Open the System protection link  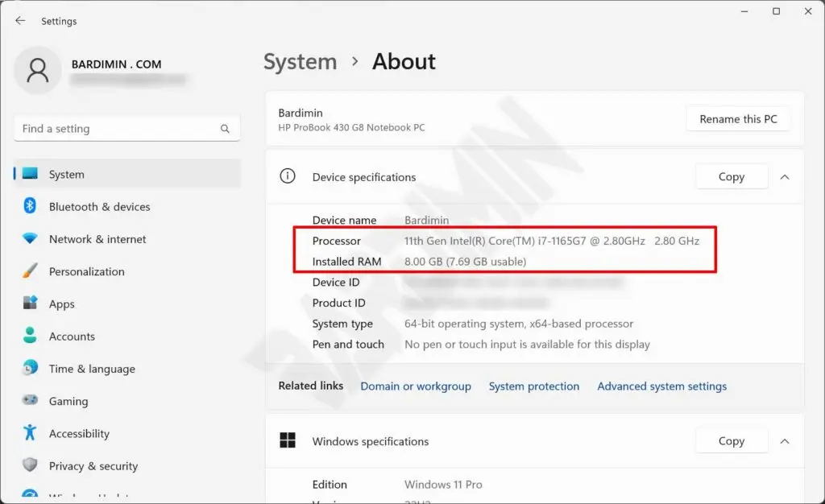click(534, 386)
